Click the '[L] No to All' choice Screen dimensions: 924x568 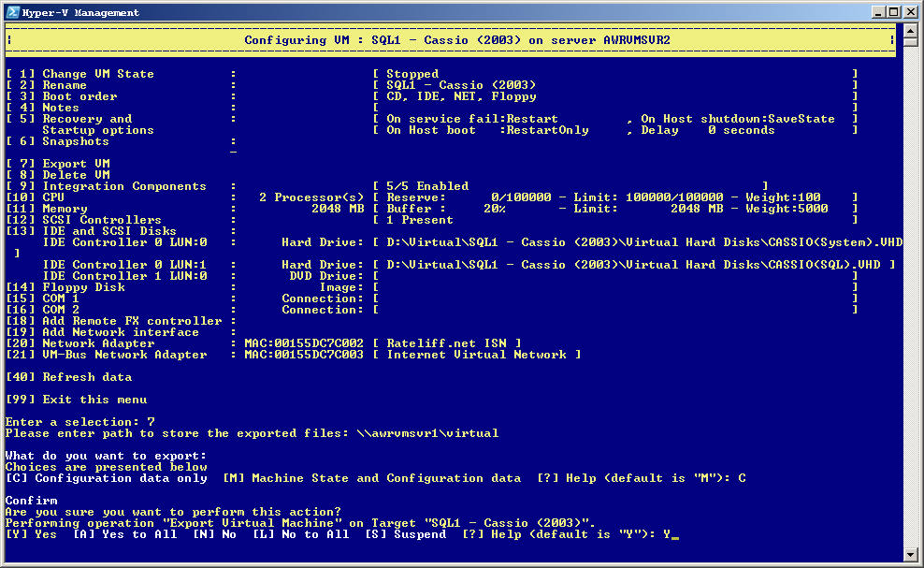(300, 533)
